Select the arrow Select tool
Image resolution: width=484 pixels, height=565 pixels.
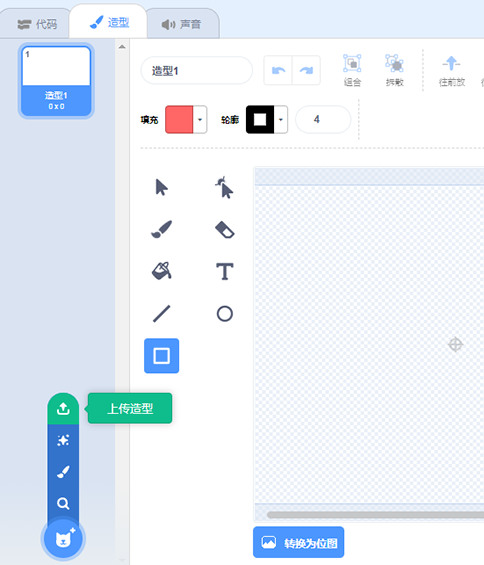pos(161,187)
